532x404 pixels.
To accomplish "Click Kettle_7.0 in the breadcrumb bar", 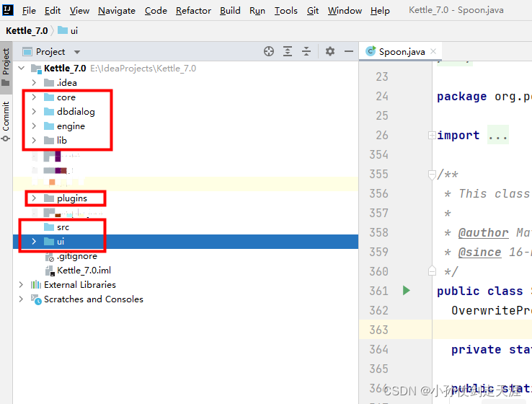I will pos(27,30).
